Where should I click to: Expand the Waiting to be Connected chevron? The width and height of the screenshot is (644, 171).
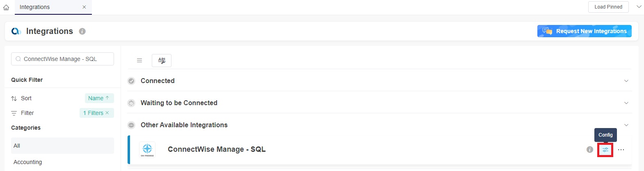(626, 103)
